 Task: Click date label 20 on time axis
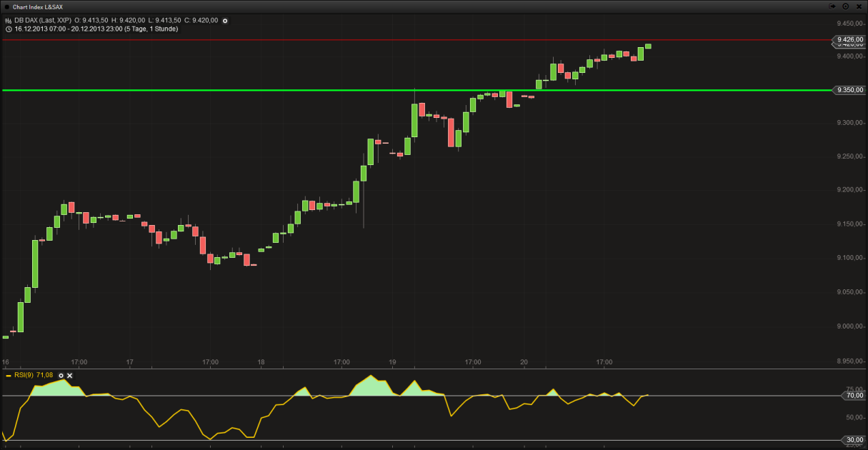pos(524,362)
